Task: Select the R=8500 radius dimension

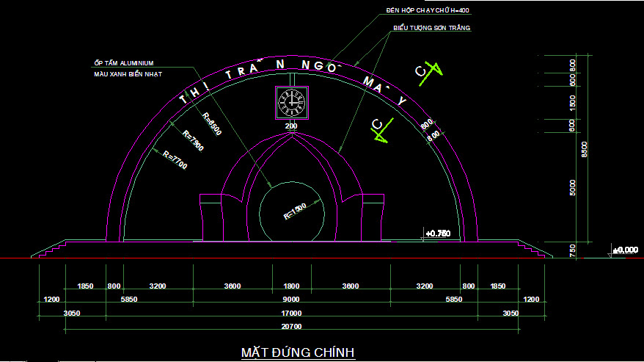Action: [212, 123]
